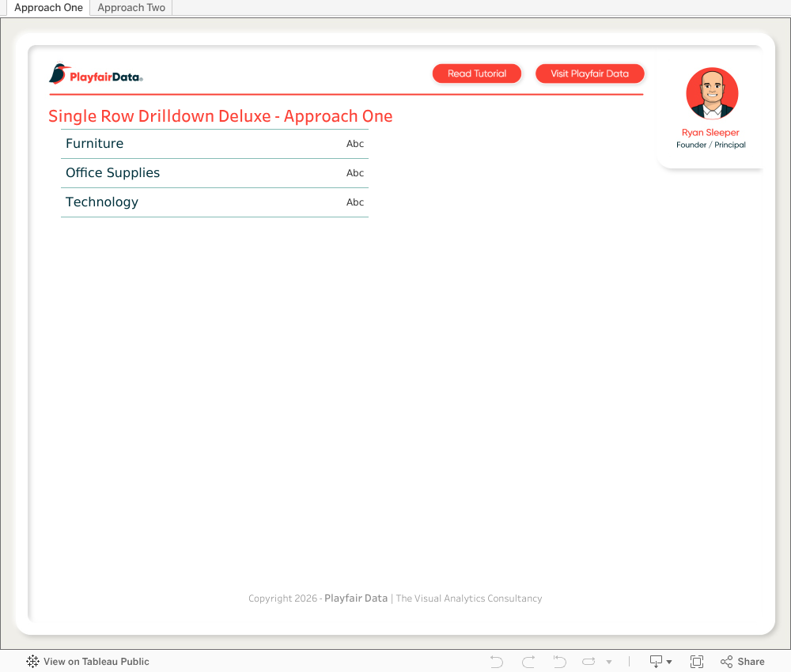Expand the Office Supplies category row
Screen dimensions: 791x672
[113, 173]
